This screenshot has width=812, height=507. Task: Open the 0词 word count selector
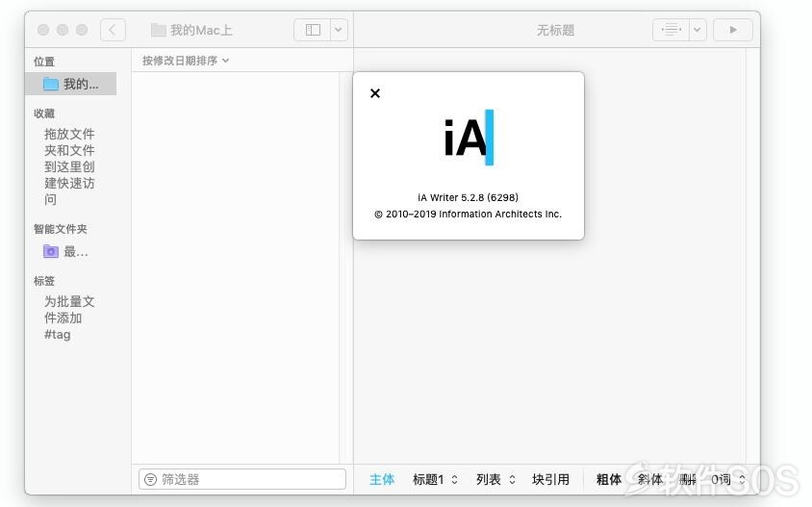tap(728, 479)
